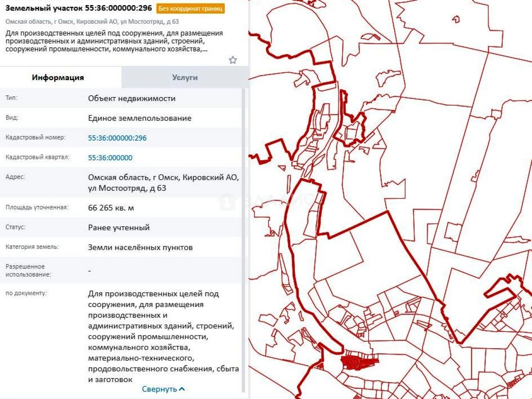Click the Земельный участок title heading
This screenshot has height=399, width=532.
tap(78, 8)
